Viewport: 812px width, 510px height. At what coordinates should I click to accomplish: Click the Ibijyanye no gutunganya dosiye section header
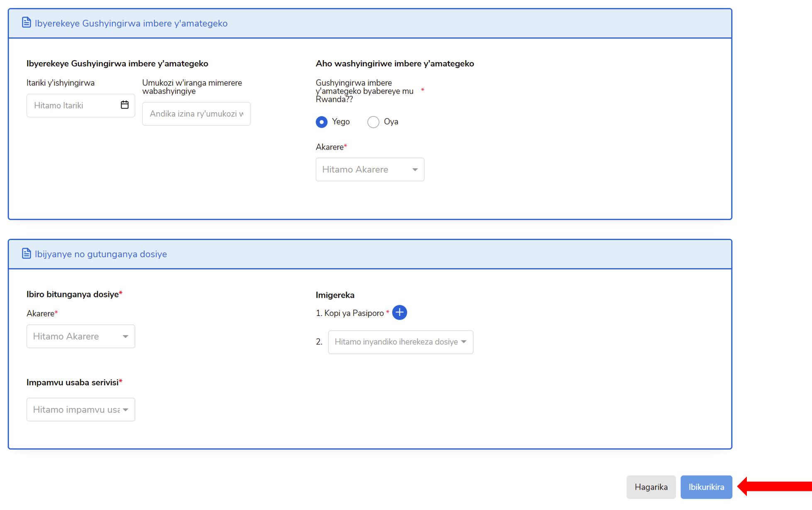[101, 254]
